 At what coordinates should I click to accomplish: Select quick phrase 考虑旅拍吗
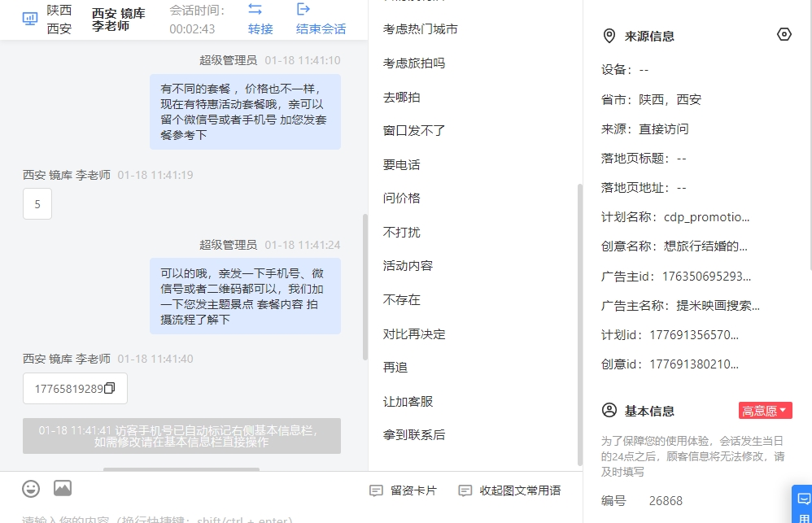(414, 63)
